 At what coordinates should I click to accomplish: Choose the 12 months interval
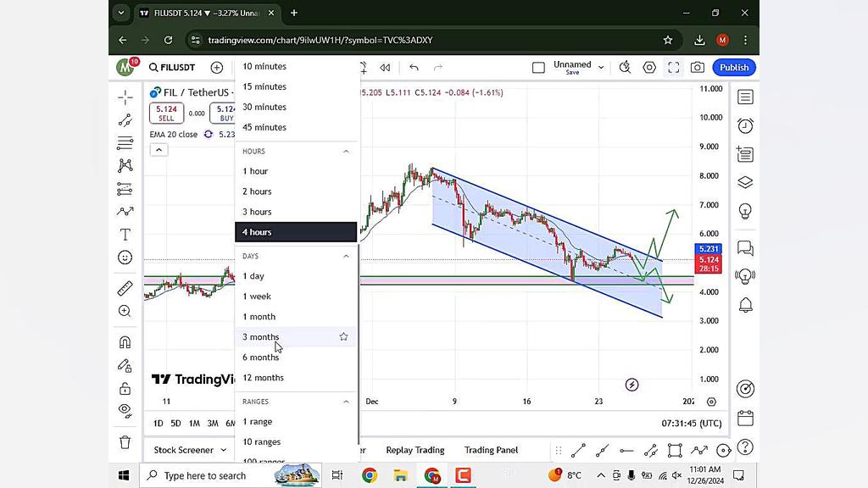point(296,377)
